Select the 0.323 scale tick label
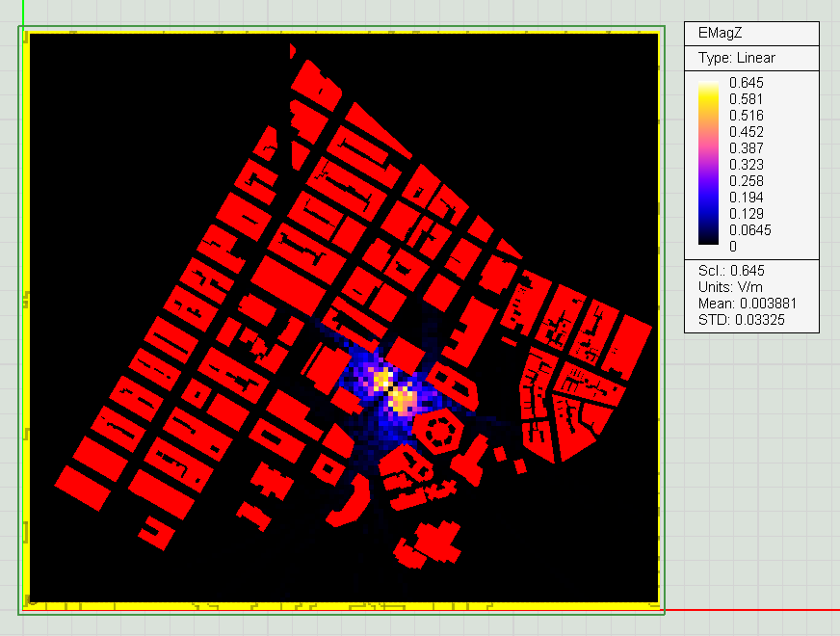The image size is (840, 636). 747,165
